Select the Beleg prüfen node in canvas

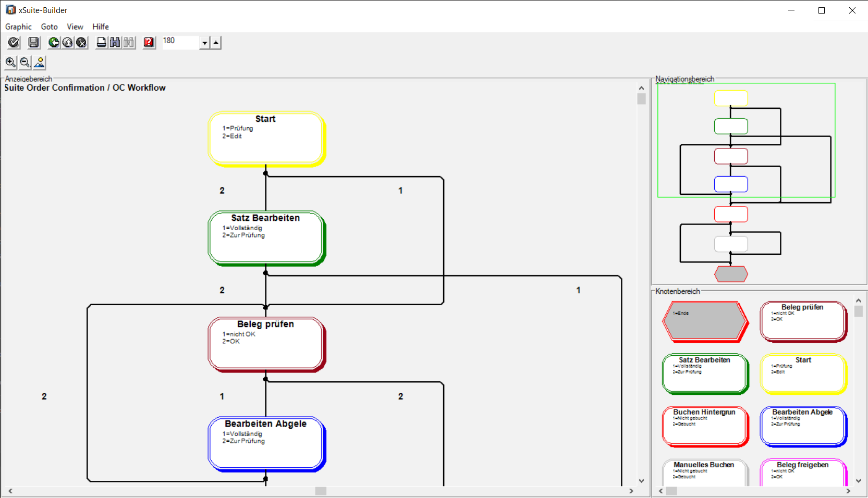266,344
